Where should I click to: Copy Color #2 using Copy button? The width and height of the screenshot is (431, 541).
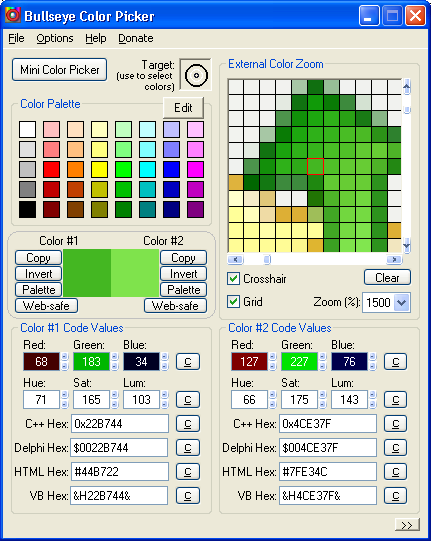183,258
